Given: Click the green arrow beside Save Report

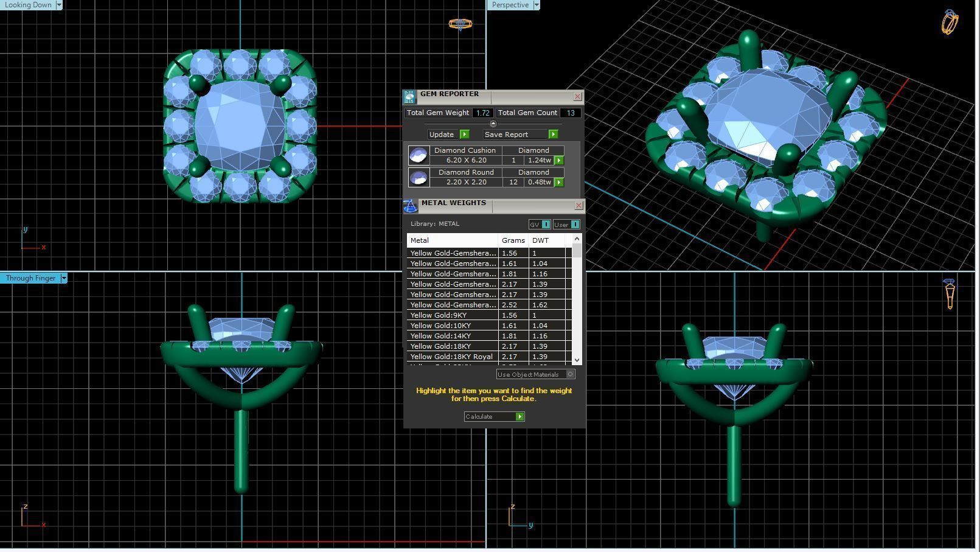Looking at the screenshot, I should [553, 134].
